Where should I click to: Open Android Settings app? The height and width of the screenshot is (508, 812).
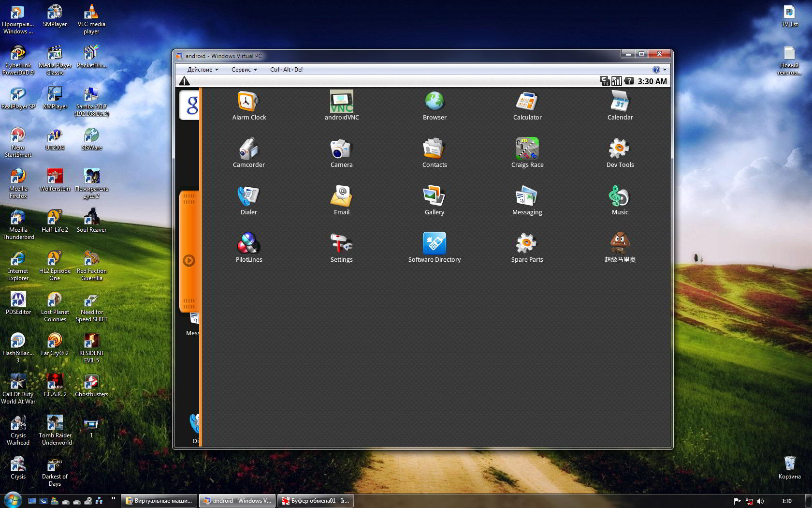[x=342, y=248]
